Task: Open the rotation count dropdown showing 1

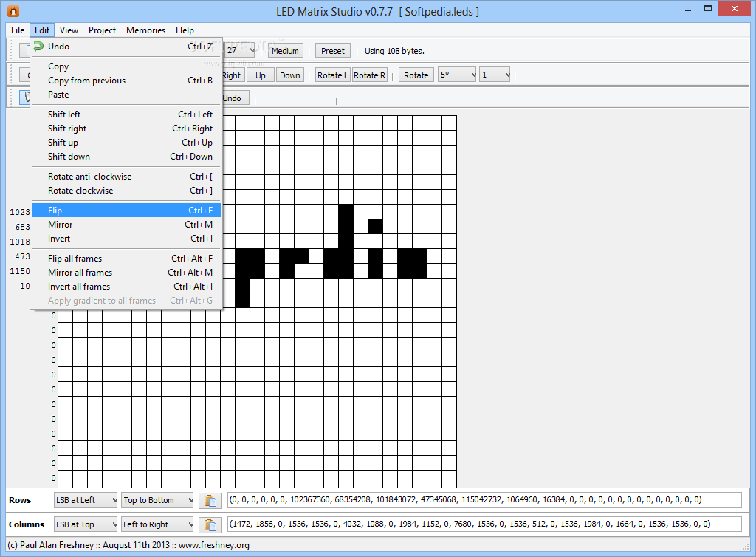Action: pos(495,75)
